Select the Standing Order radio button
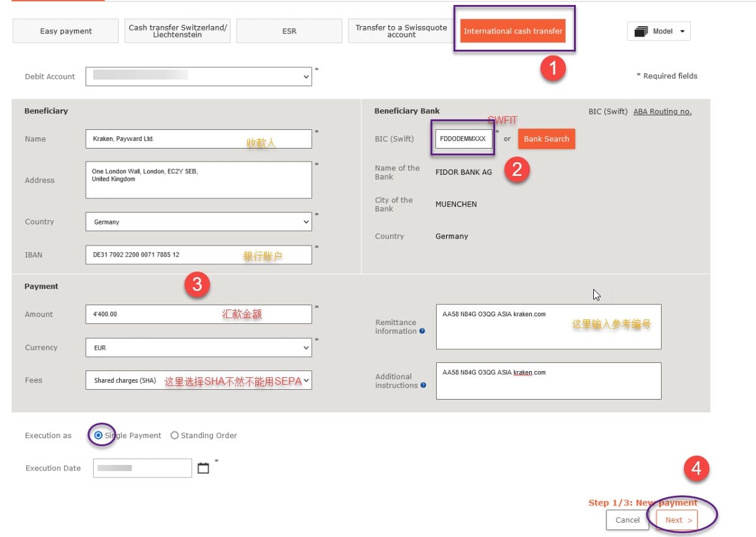The width and height of the screenshot is (756, 537). pos(175,435)
